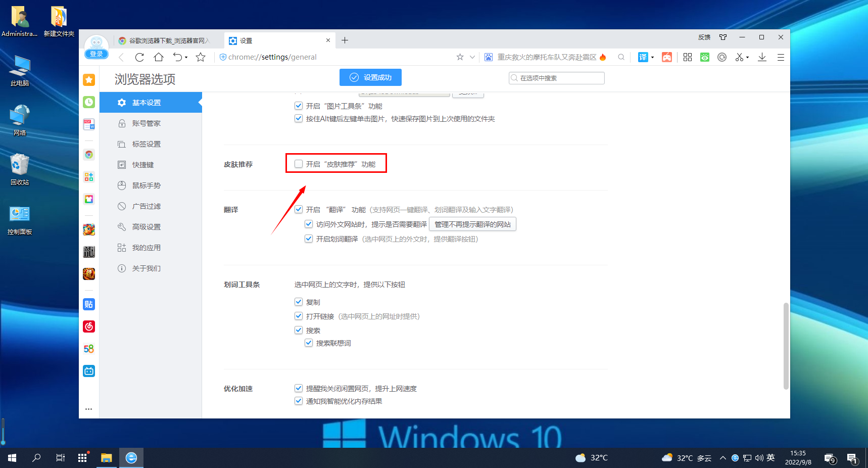Bookmark this page with the address-bar star
The image size is (868, 468).
pos(460,57)
